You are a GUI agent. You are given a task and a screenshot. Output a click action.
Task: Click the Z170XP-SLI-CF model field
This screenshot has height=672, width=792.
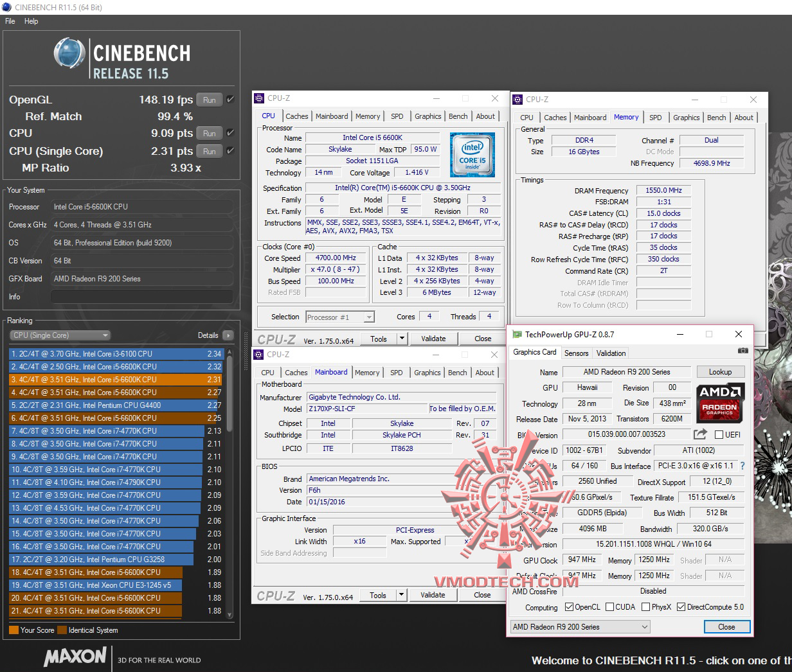[367, 409]
